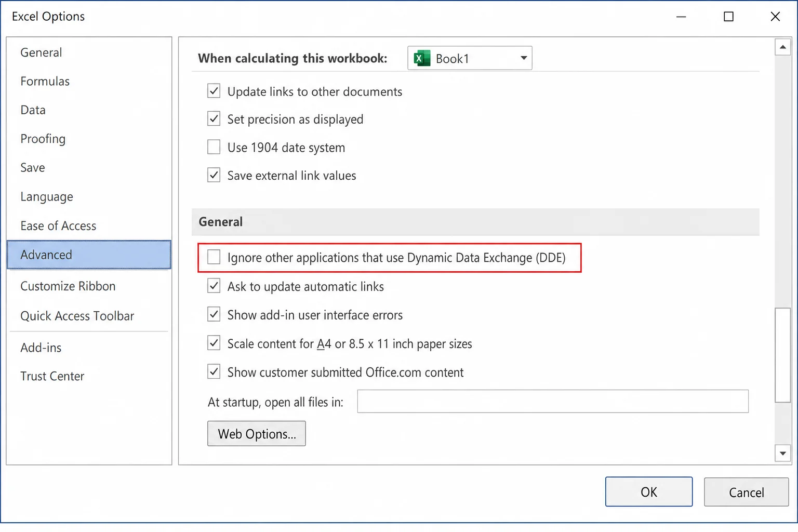The height and width of the screenshot is (532, 798).
Task: Select the Advanced category
Action: point(89,255)
